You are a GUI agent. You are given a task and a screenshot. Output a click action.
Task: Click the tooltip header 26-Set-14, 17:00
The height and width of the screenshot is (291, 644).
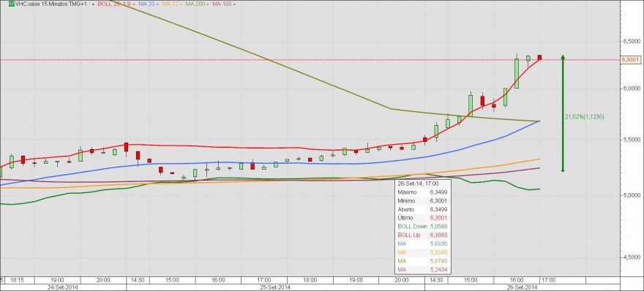pos(418,184)
